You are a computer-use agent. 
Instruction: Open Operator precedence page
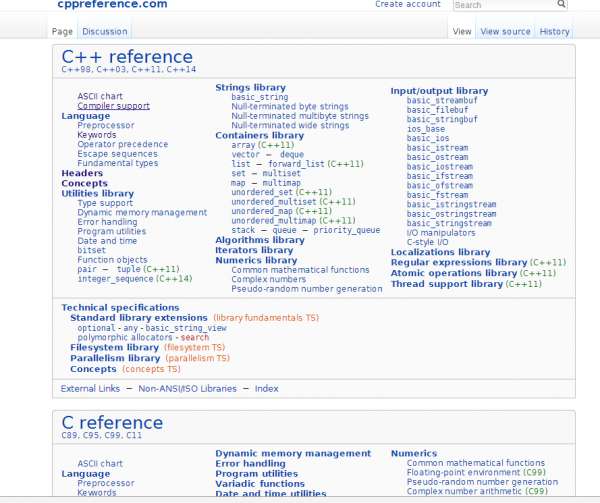click(x=122, y=144)
